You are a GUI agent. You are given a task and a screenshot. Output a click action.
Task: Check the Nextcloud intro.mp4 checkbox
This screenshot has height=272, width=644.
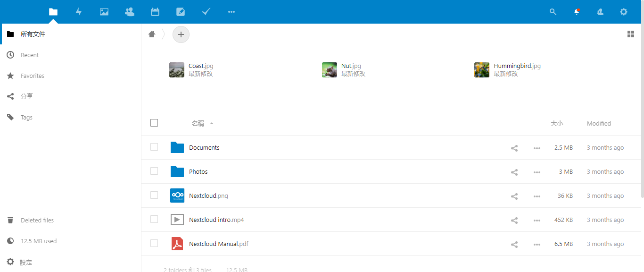click(154, 219)
